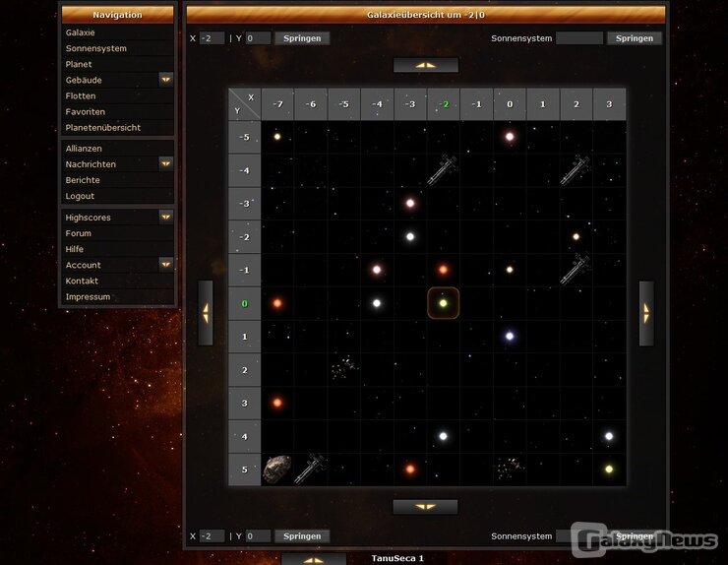Select the pink star at X 0, Y -5
This screenshot has width=728, height=565.
510,137
